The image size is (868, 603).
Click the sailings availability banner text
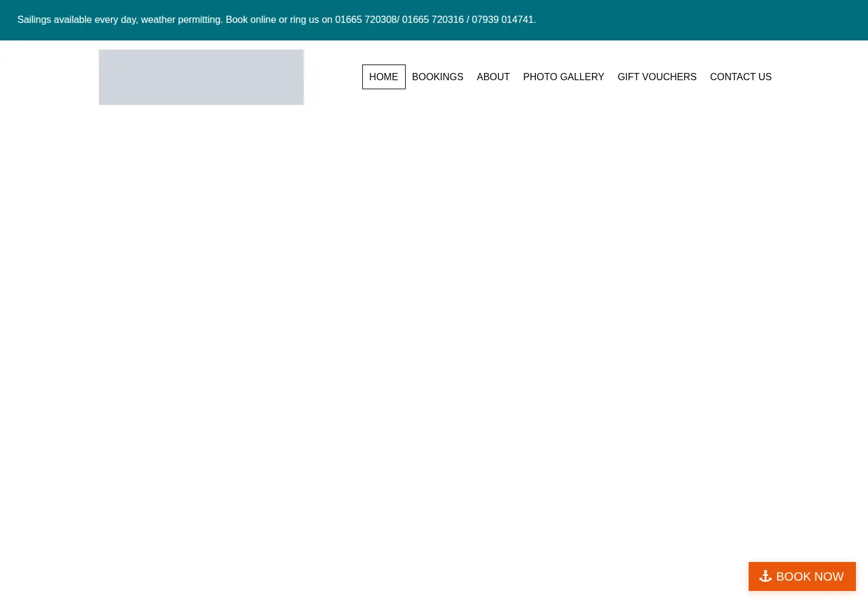(277, 20)
